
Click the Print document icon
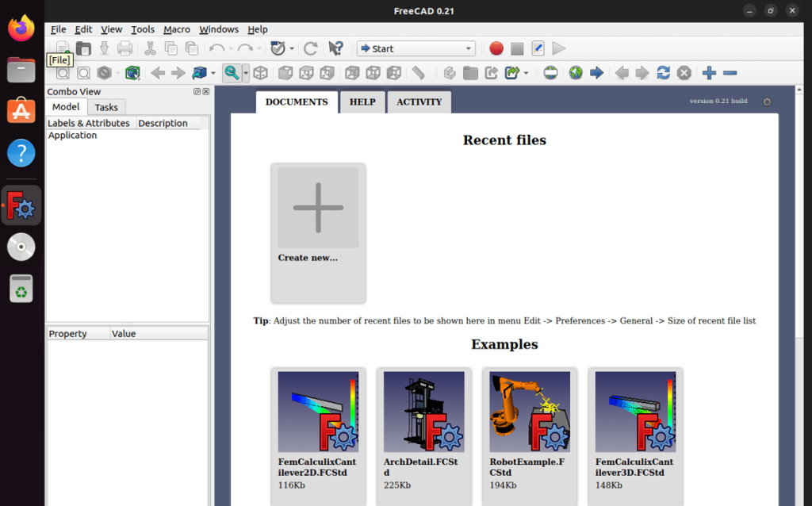point(124,48)
